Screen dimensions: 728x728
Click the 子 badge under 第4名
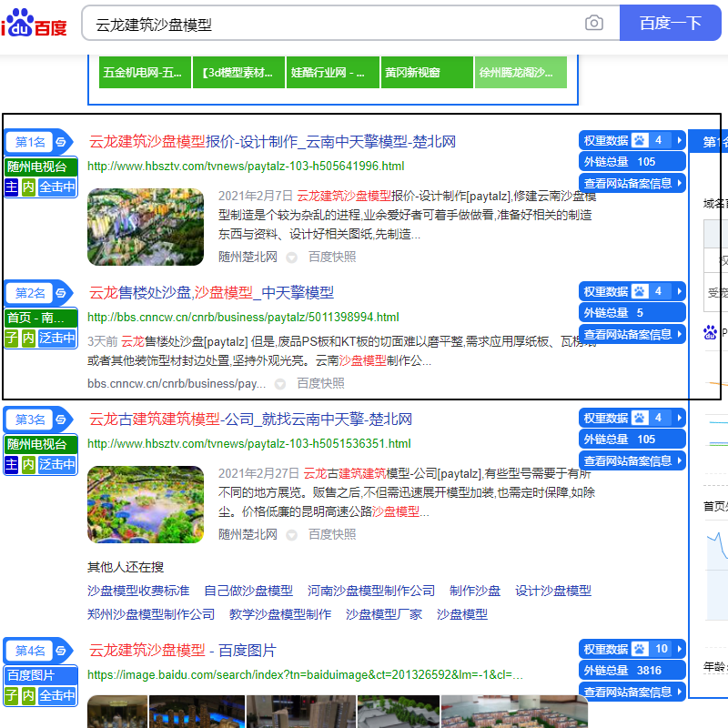click(11, 695)
